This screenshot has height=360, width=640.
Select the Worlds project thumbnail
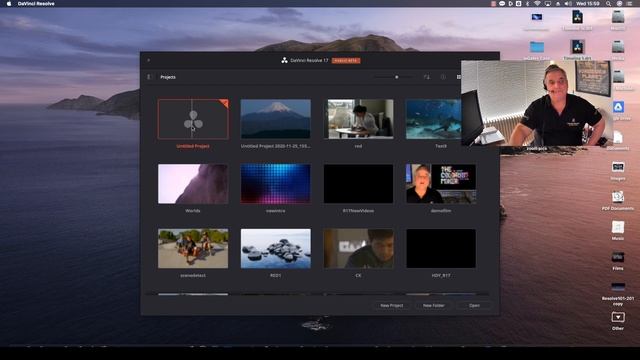click(x=193, y=184)
